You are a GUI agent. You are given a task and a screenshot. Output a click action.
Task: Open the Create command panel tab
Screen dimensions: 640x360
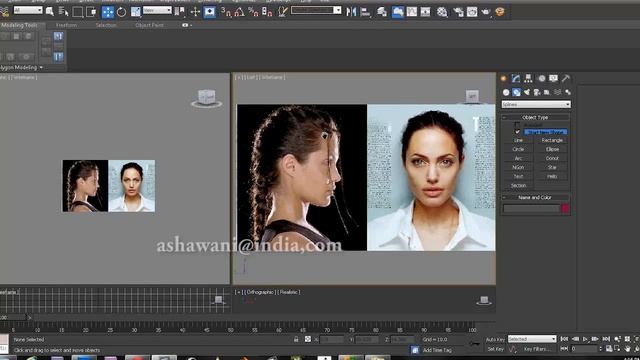[x=504, y=78]
